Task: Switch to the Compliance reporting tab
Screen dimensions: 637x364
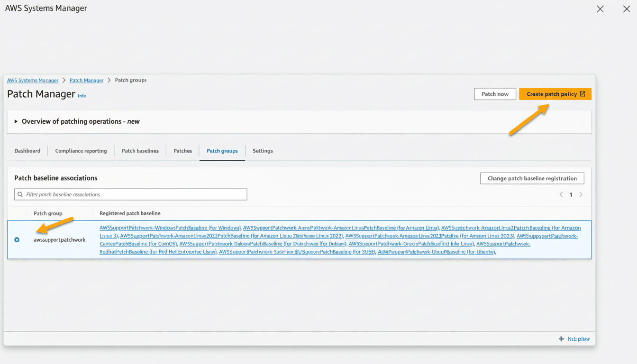Action: [81, 151]
